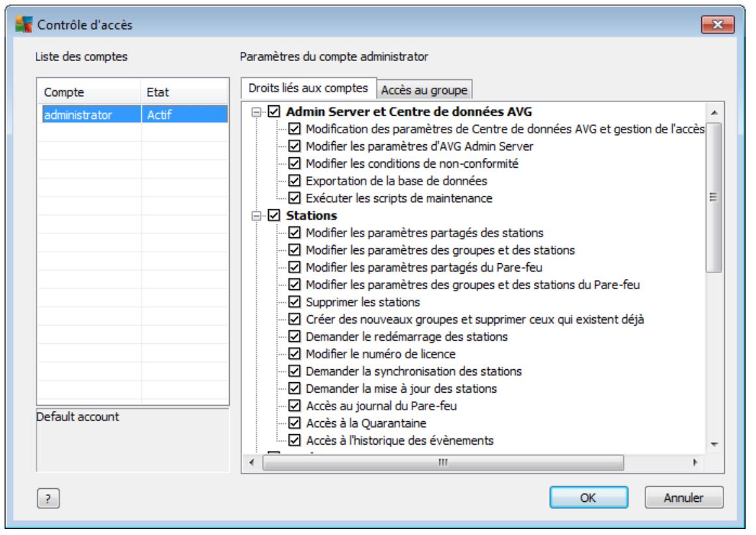
Task: Open help with the question mark button
Action: 48,499
